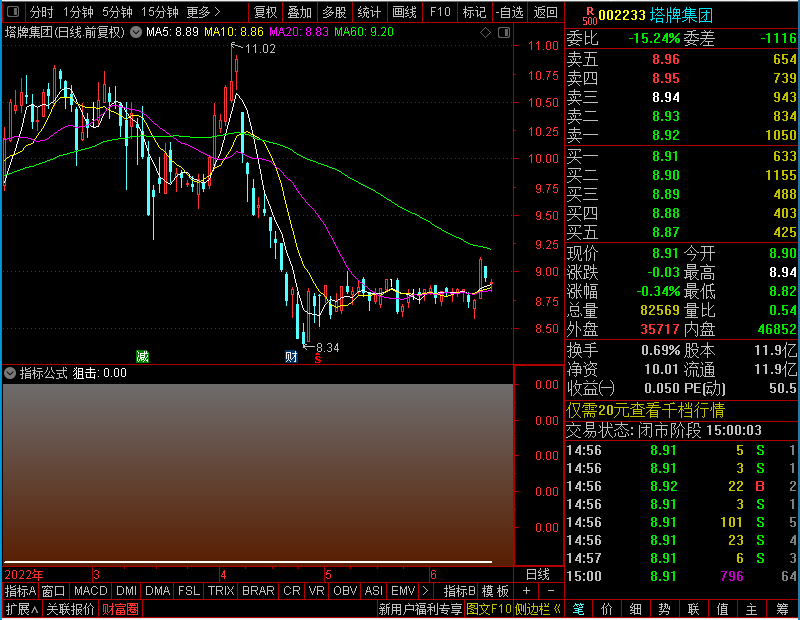Click 仅需20元查看千档行情 ad link
This screenshot has height=620, width=800.
(645, 410)
